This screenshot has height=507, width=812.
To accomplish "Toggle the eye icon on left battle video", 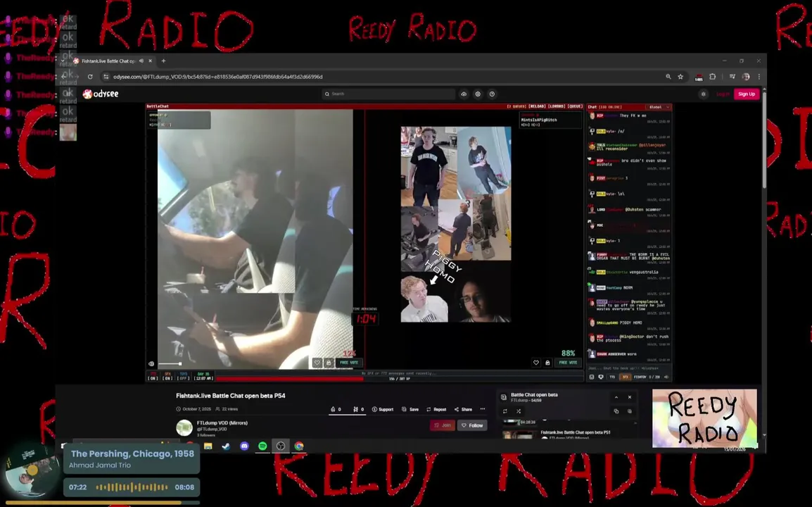I will click(x=151, y=364).
